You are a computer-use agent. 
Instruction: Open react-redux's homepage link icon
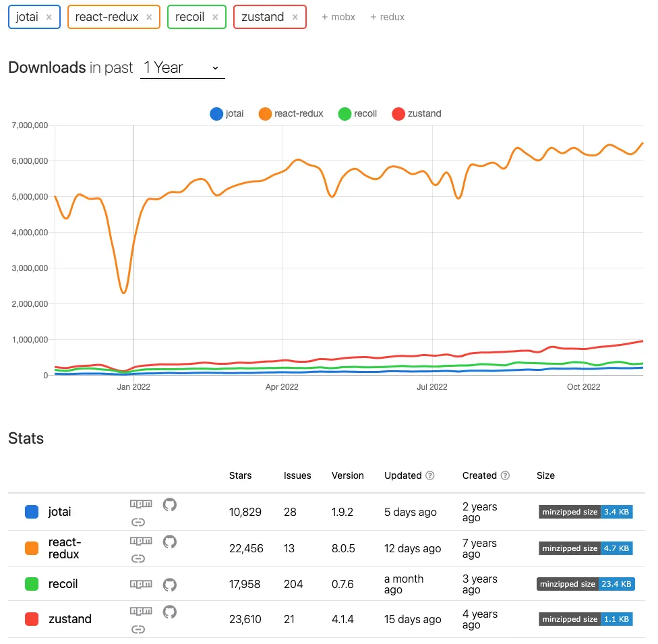tap(138, 558)
